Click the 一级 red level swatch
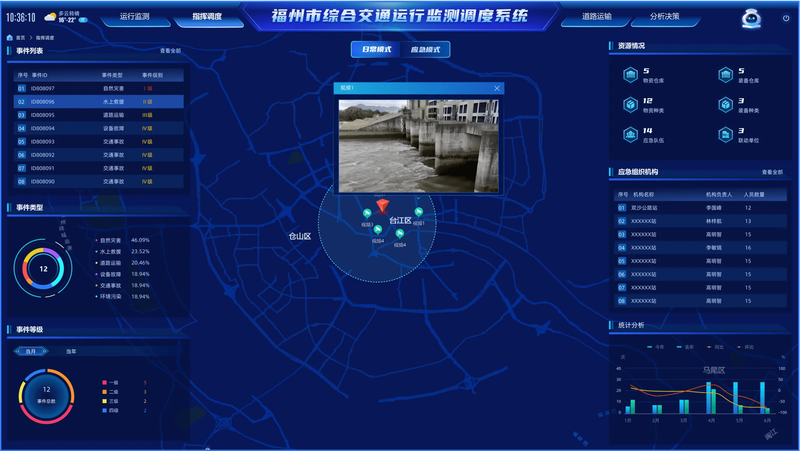 point(105,383)
